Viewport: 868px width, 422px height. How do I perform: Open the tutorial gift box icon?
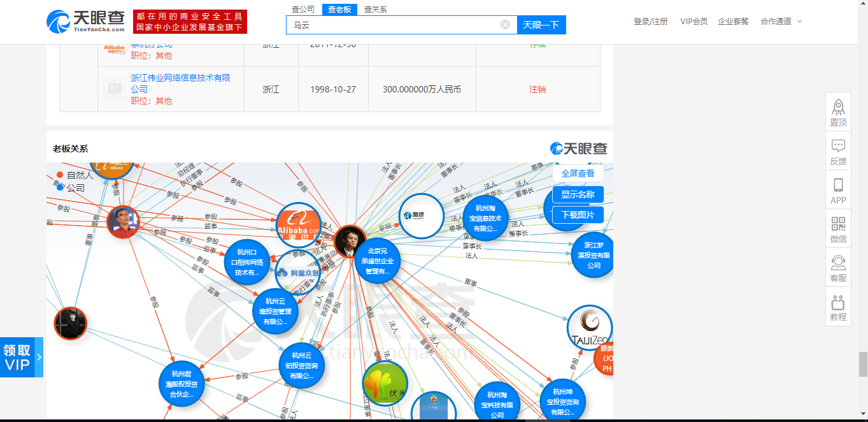click(838, 302)
